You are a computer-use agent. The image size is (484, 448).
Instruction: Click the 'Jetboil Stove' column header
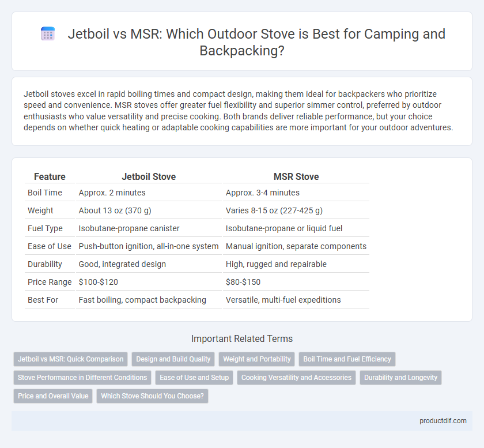[x=149, y=176]
